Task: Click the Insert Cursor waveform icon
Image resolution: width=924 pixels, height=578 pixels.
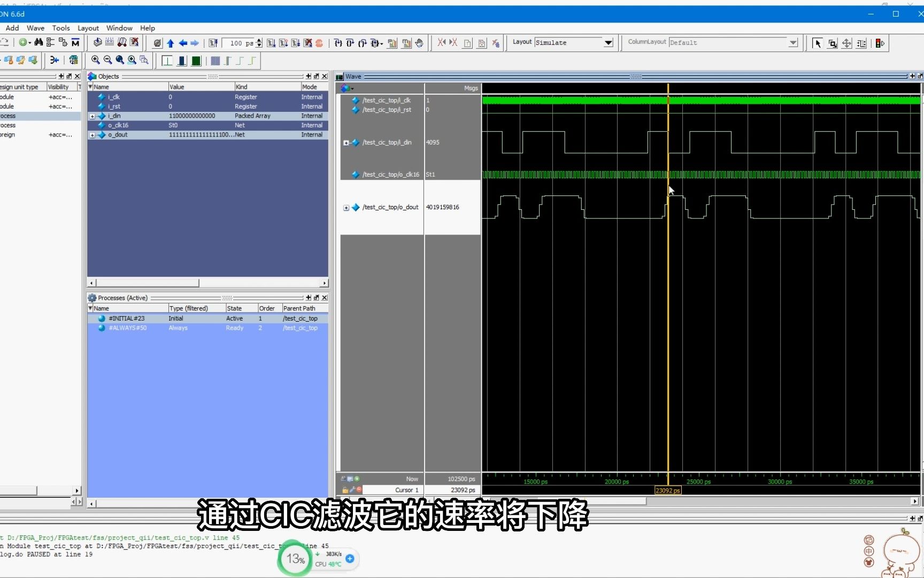Action: click(167, 60)
